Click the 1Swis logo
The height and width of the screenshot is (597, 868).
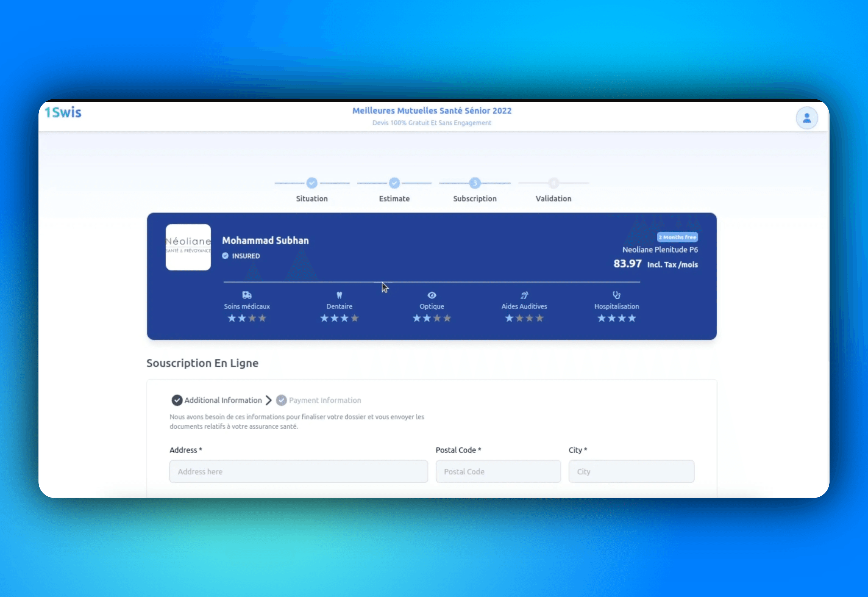(63, 112)
